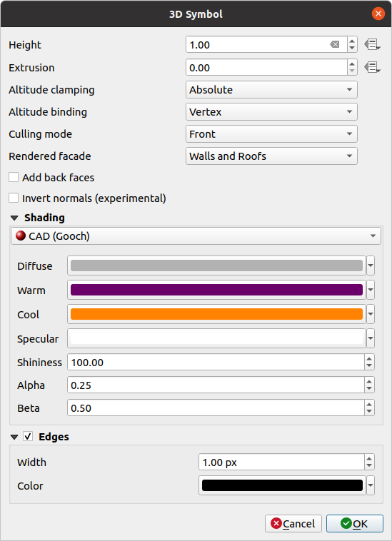Enable the Add back faces checkbox
392x541 pixels.
[x=14, y=177]
